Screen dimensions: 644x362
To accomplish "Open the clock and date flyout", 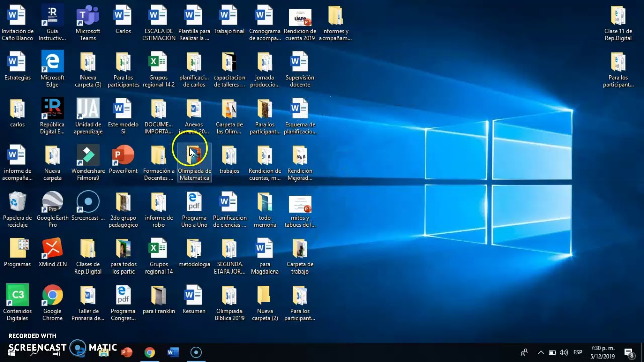I will click(603, 352).
